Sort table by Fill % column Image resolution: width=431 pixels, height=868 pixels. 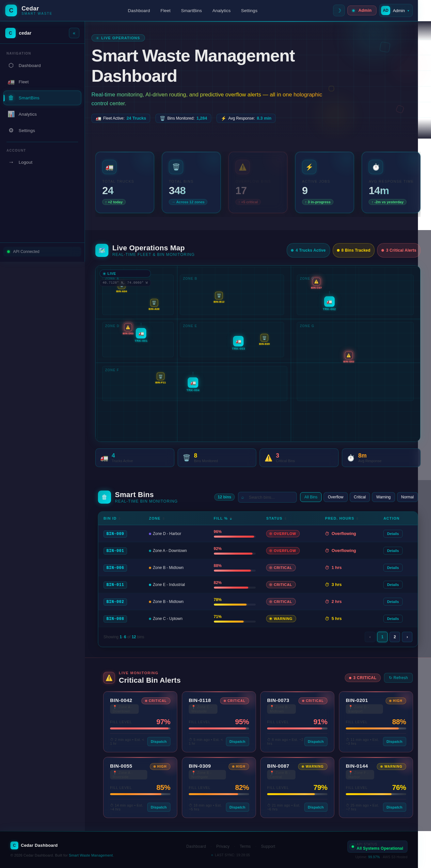point(223,518)
